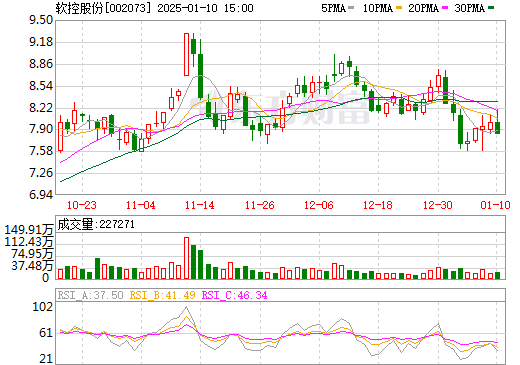Click the 30PMA green legend swatch
Screen dimensions: 520x365
pyautogui.click(x=491, y=8)
